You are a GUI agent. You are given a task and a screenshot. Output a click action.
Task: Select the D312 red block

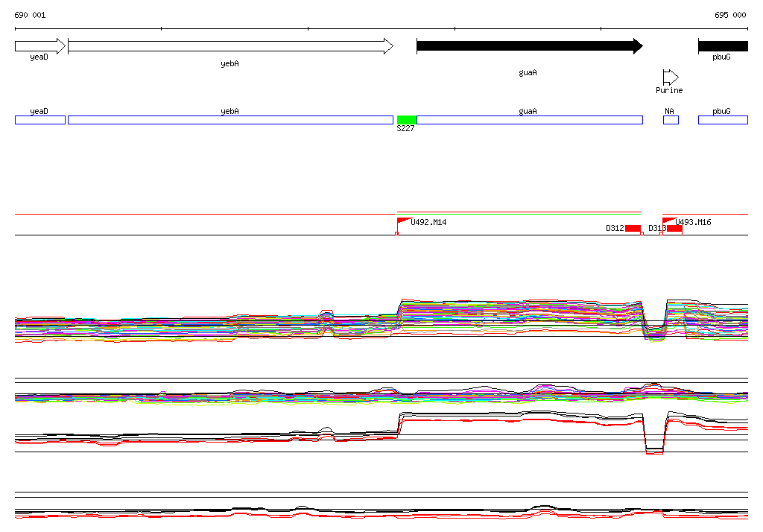point(633,228)
